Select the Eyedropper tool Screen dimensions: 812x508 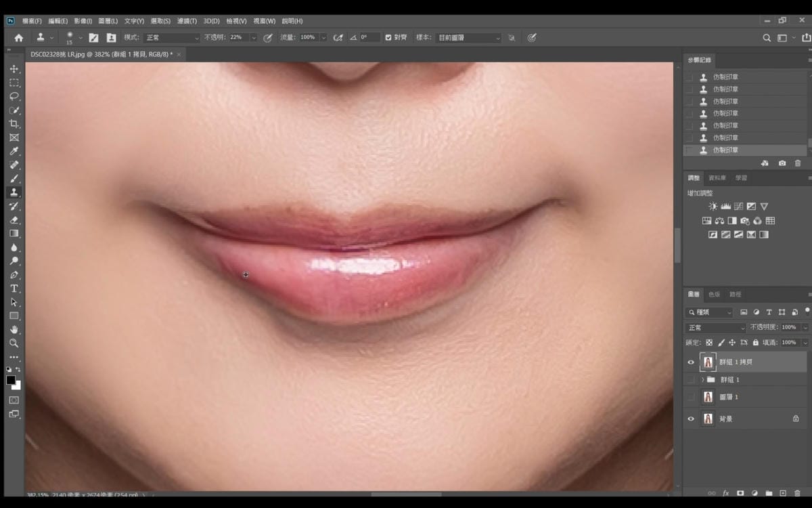14,151
